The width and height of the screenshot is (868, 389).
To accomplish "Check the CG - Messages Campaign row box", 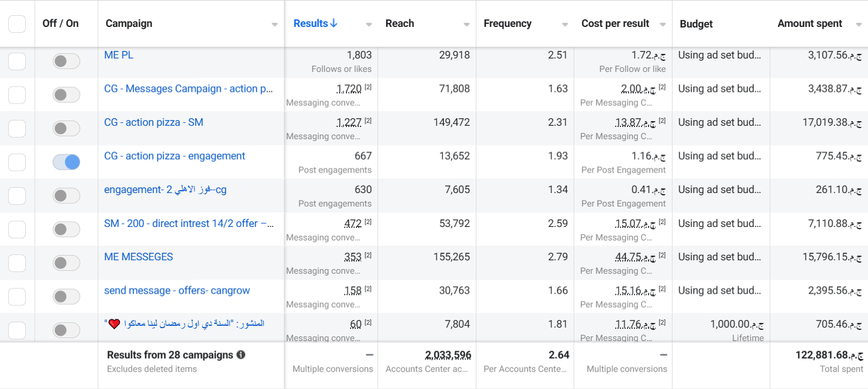I will coord(17,95).
